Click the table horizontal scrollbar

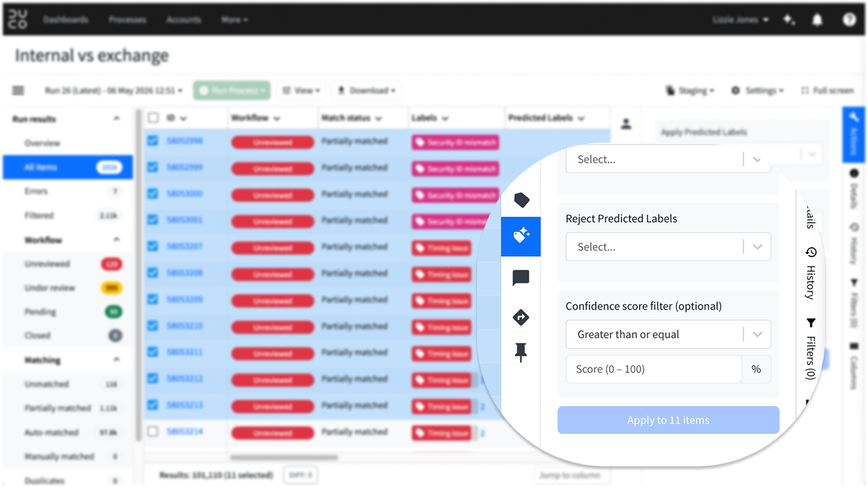(x=284, y=457)
